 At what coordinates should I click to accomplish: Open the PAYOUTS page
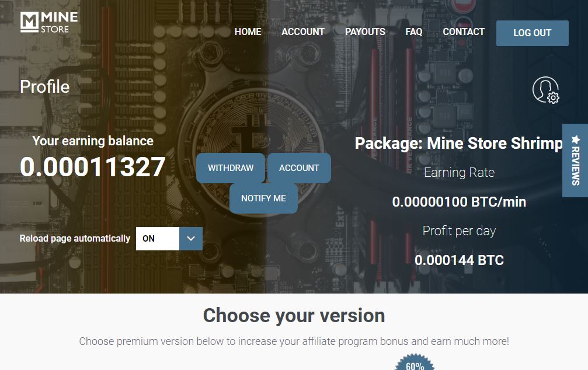pyautogui.click(x=365, y=32)
